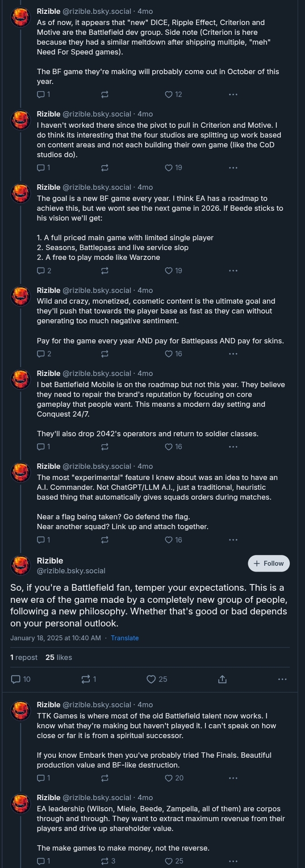
Task: Repost the main Battlefield fan post
Action: [x=86, y=679]
